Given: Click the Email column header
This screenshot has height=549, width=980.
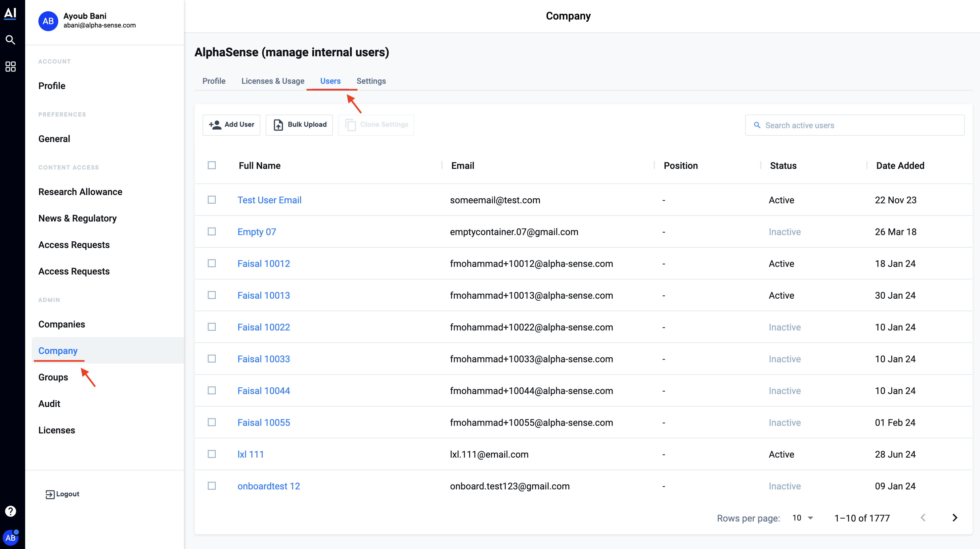Looking at the screenshot, I should 463,166.
